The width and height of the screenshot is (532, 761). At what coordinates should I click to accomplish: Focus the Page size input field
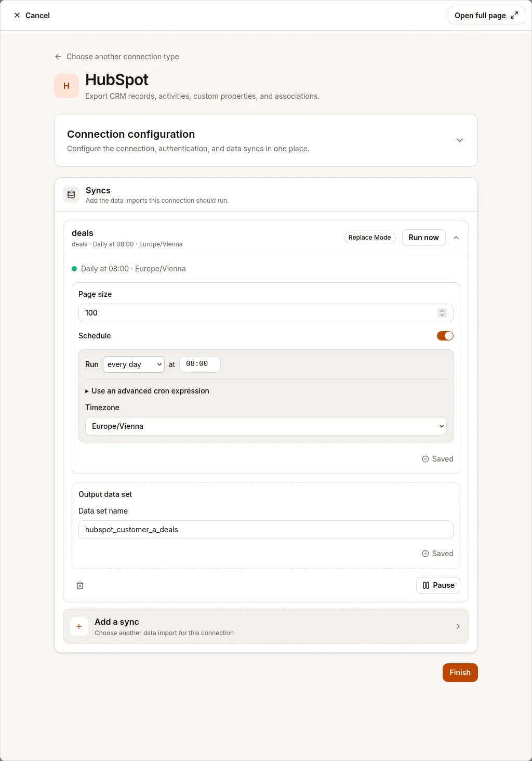click(266, 313)
